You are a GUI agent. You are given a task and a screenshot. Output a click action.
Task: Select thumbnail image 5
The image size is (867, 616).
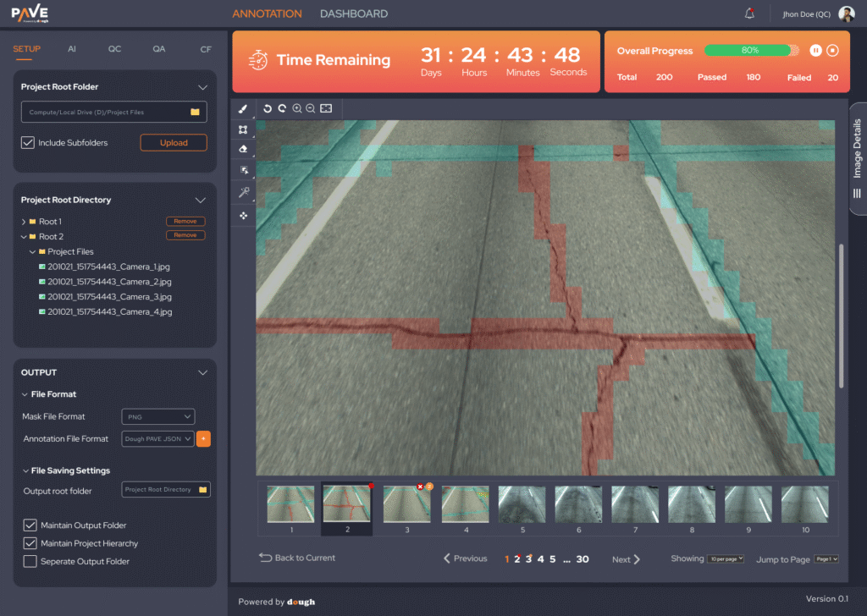(x=522, y=504)
